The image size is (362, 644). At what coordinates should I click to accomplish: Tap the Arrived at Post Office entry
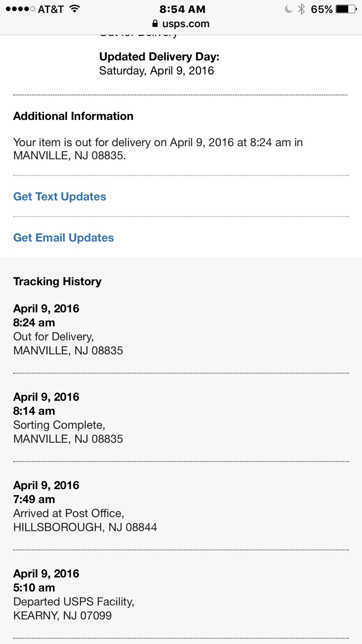coord(85,506)
